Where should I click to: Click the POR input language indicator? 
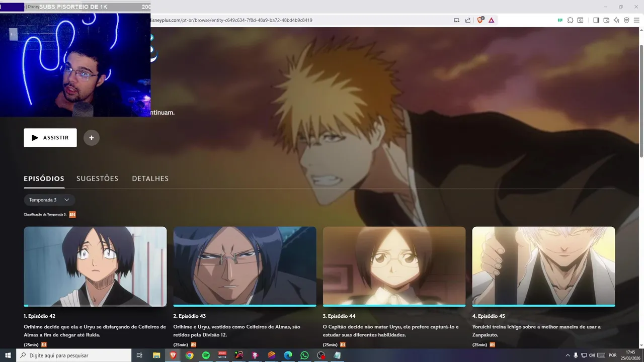[612, 355]
